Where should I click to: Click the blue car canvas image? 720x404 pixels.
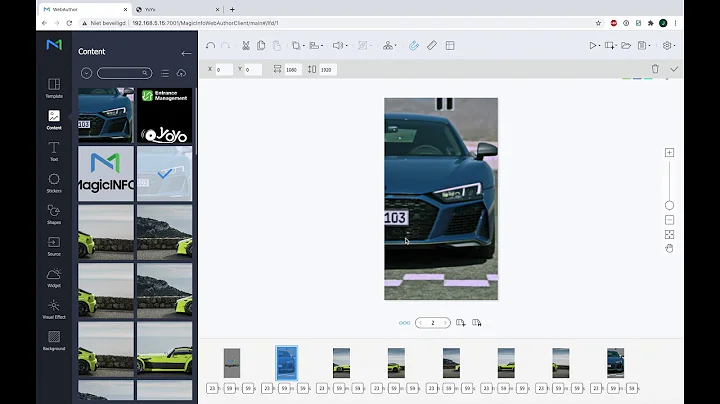pos(441,199)
